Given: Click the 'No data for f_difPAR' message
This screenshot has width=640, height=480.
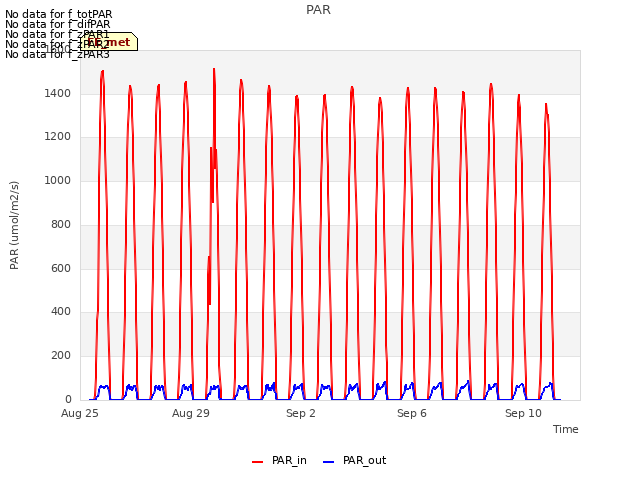Looking at the screenshot, I should tap(58, 24).
